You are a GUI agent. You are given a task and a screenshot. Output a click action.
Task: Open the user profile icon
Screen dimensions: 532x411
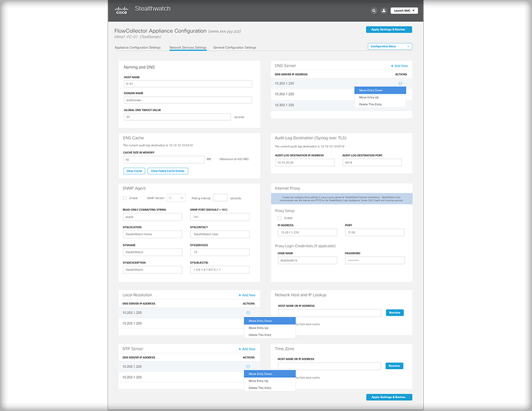coord(384,10)
